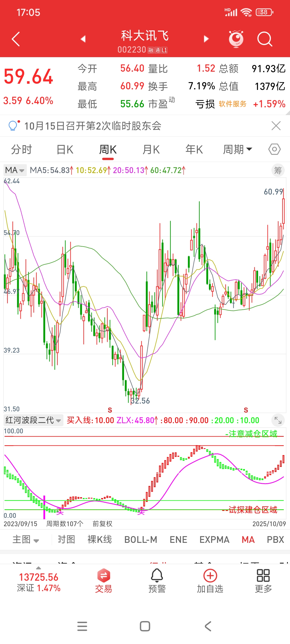Tap the current price 59.64
The height and width of the screenshot is (644, 290).
click(x=28, y=77)
